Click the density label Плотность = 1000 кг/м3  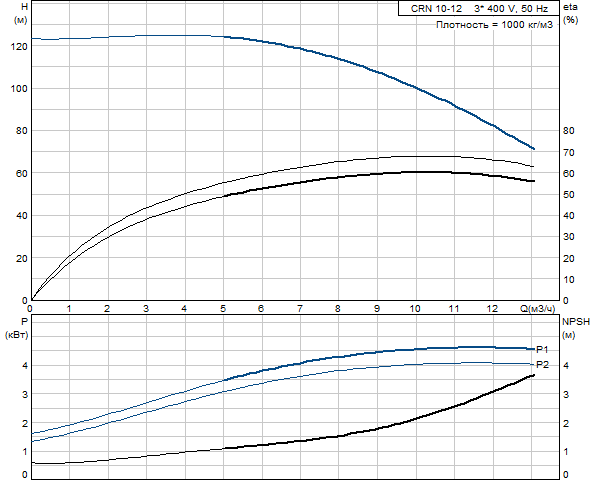click(494, 25)
